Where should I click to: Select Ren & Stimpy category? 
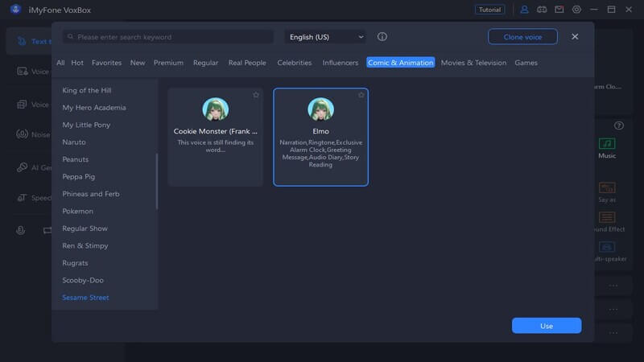85,245
